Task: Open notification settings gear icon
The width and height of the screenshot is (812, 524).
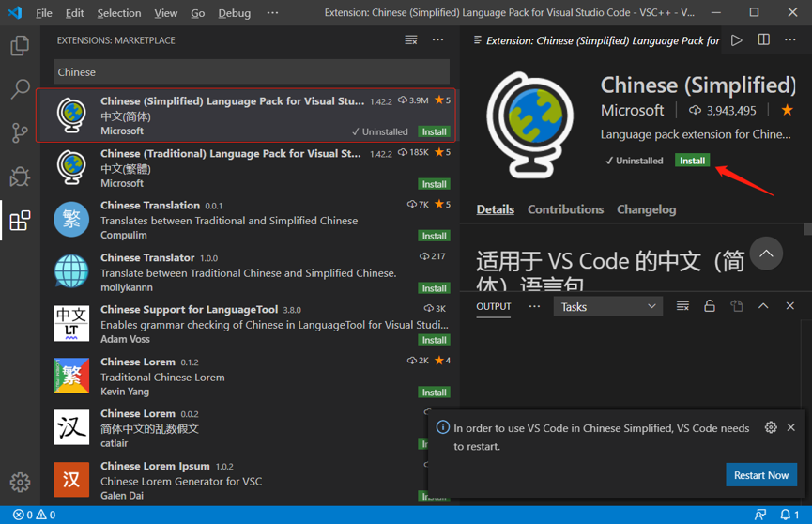Action: point(771,427)
